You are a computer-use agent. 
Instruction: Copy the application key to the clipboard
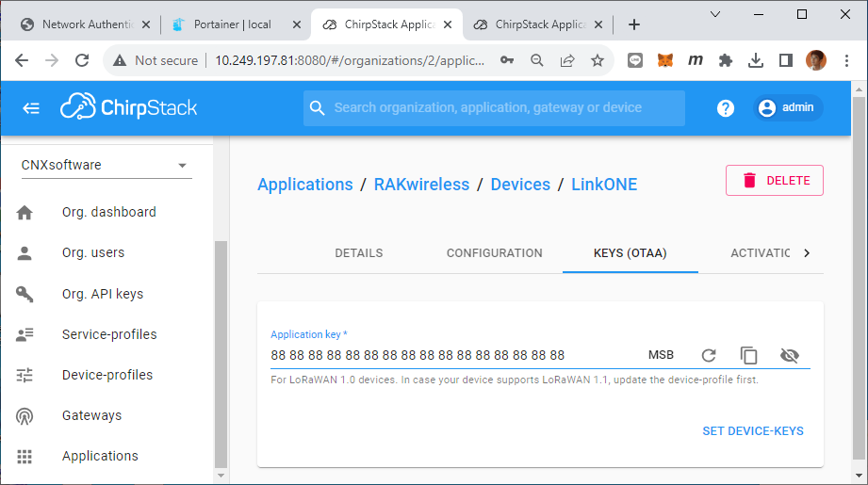pos(748,356)
